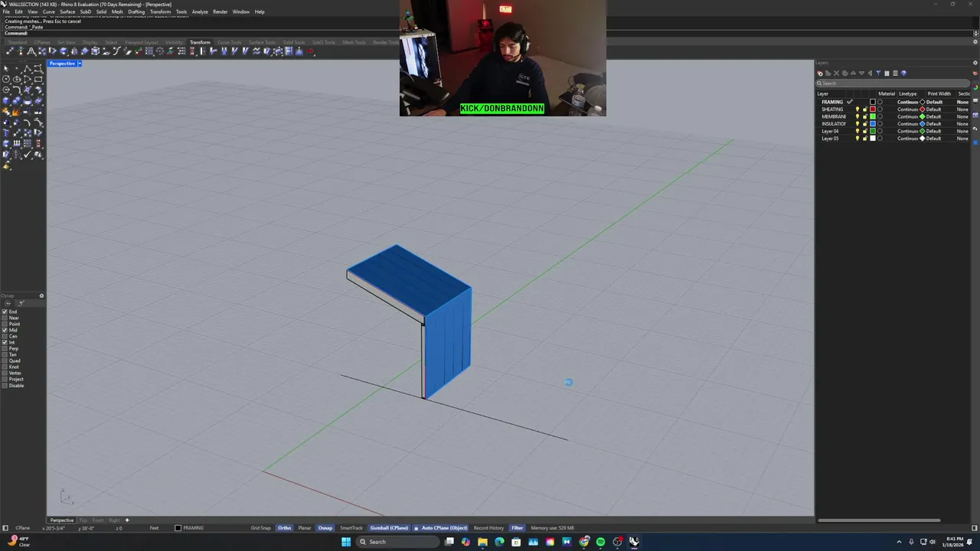Image resolution: width=980 pixels, height=551 pixels.
Task: Change the INSULATION layer blue color swatch
Action: pos(873,124)
